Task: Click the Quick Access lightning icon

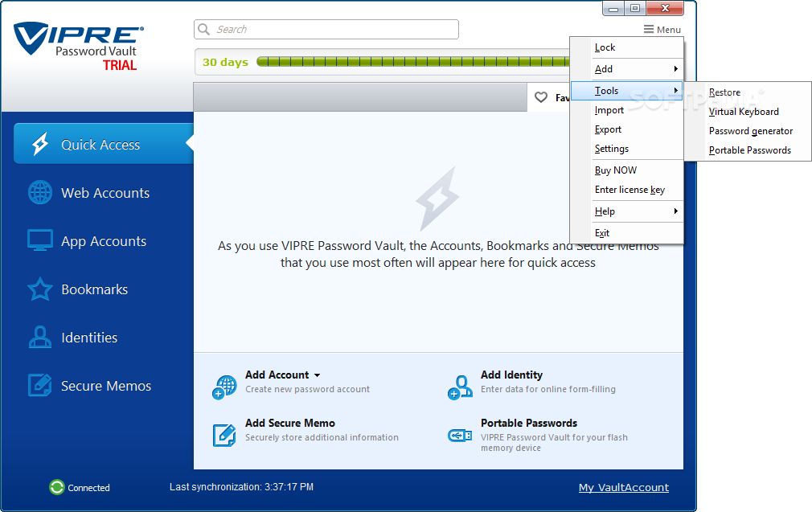Action: (x=40, y=144)
